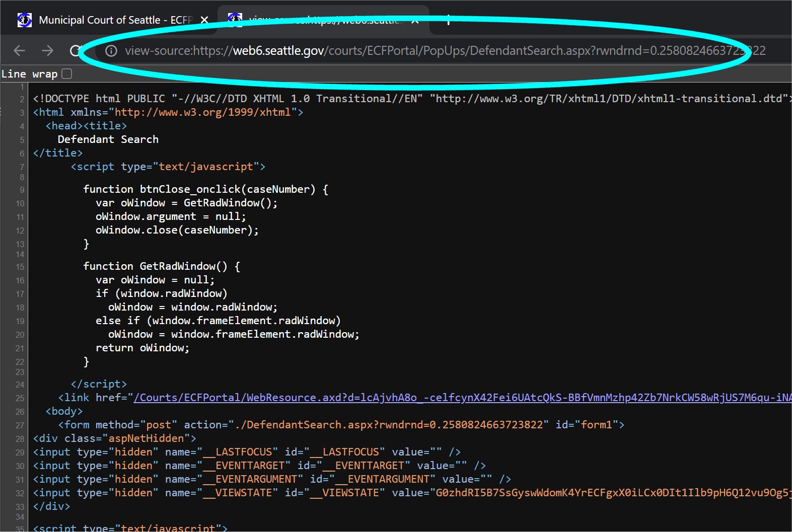Enable the Line wrap checkbox
This screenshot has height=532, width=792.
[67, 74]
